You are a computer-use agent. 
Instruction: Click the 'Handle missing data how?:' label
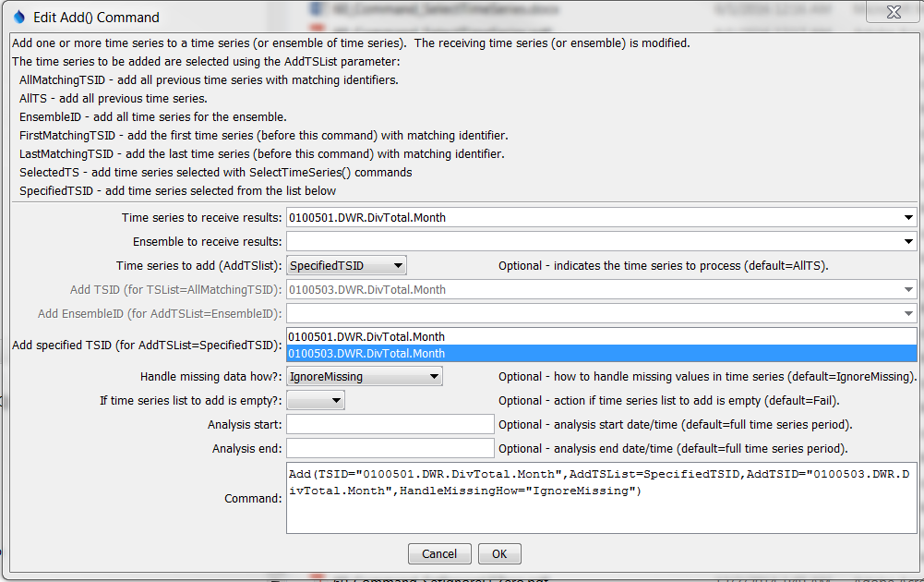pyautogui.click(x=211, y=377)
